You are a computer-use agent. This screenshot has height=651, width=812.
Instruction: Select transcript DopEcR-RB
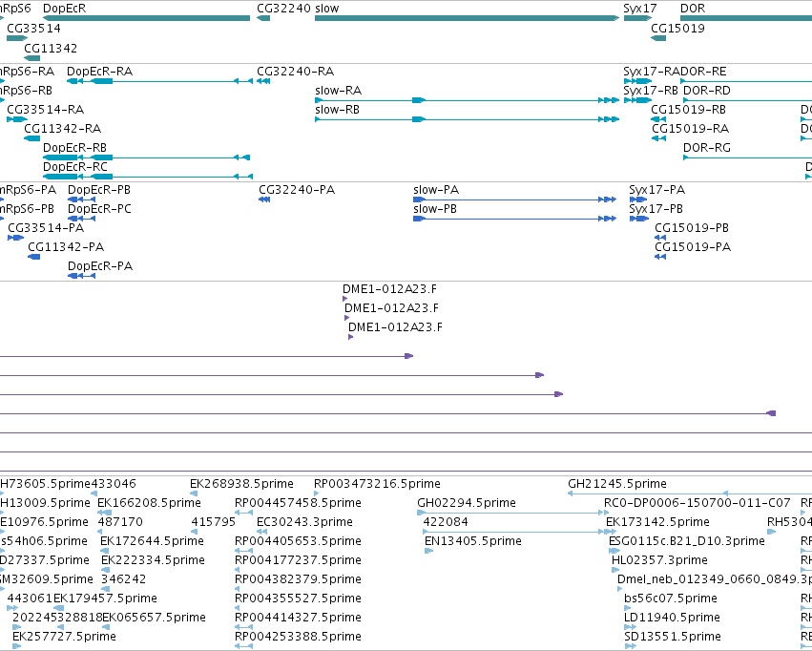pyautogui.click(x=147, y=157)
